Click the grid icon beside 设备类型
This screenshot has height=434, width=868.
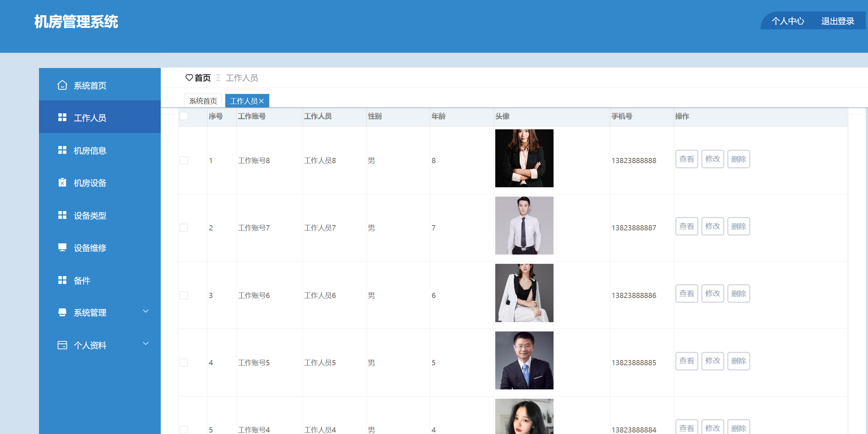[62, 215]
